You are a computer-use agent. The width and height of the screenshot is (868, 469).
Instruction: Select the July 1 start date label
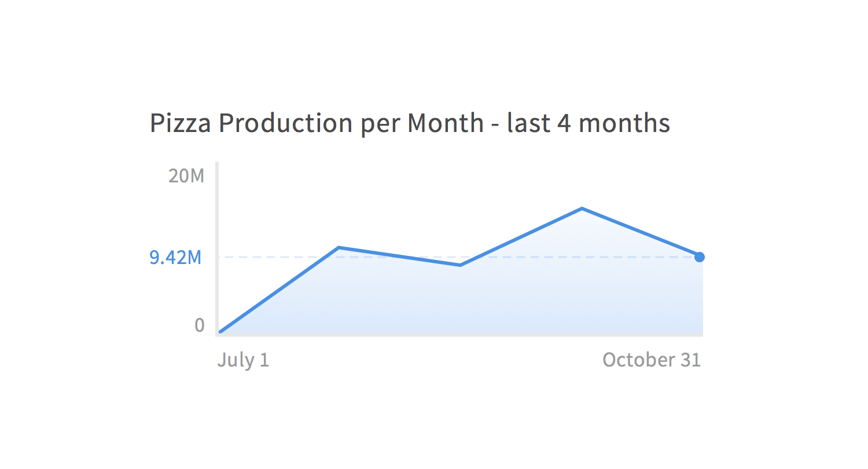tap(243, 360)
